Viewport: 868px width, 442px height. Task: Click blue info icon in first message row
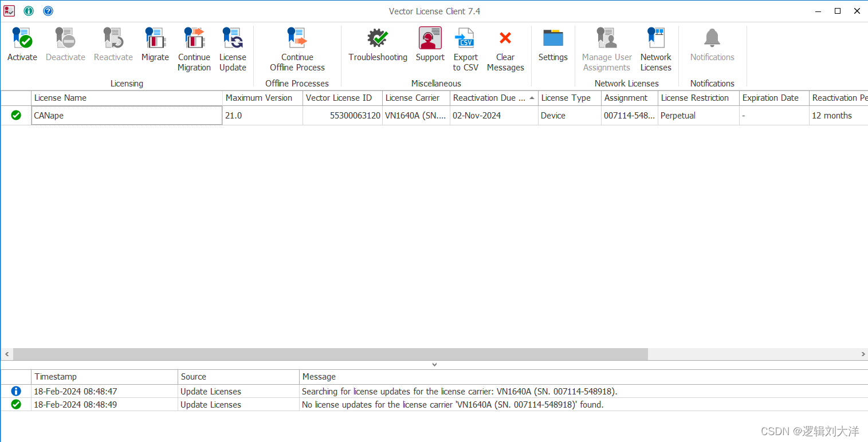point(16,391)
